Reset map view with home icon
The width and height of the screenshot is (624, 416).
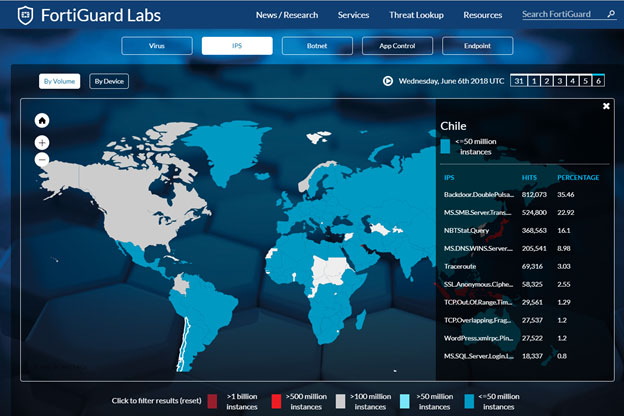(42, 120)
